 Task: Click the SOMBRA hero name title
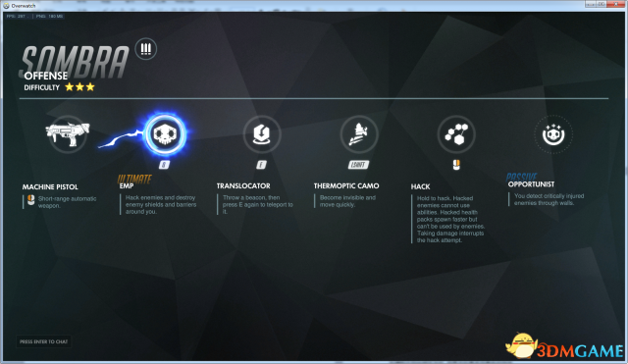point(75,61)
